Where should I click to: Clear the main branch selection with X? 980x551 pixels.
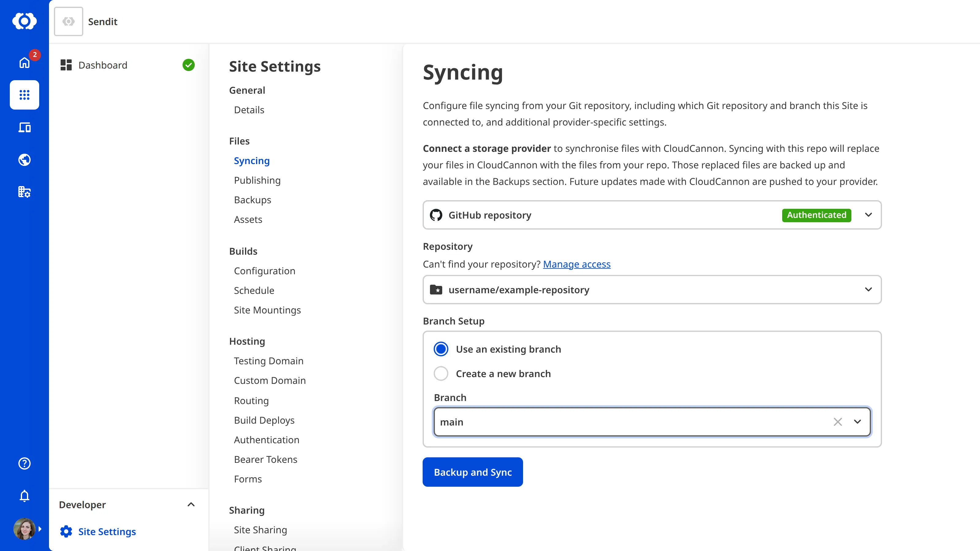[x=838, y=422]
